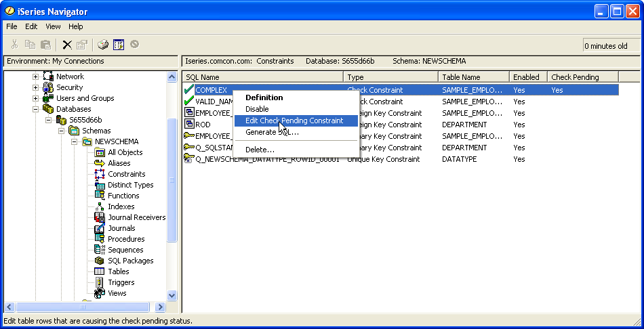Choose Delete from the context menu

[295, 150]
